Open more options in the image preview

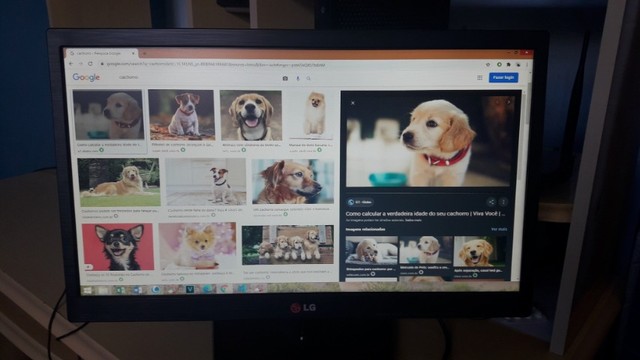[503, 202]
